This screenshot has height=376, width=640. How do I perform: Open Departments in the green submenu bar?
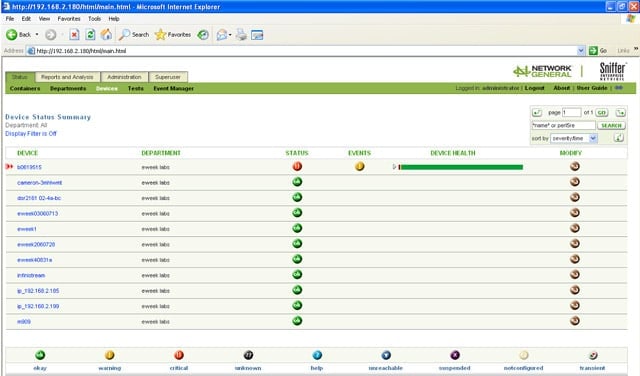tap(68, 88)
